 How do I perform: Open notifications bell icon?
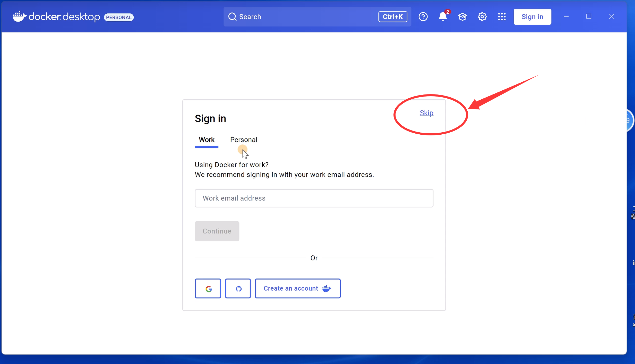coord(443,17)
